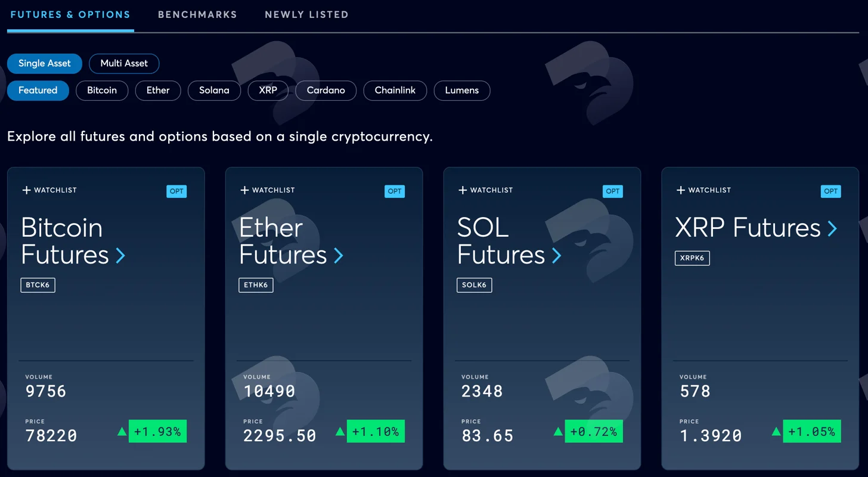Click the +0.72% change badge

(594, 431)
